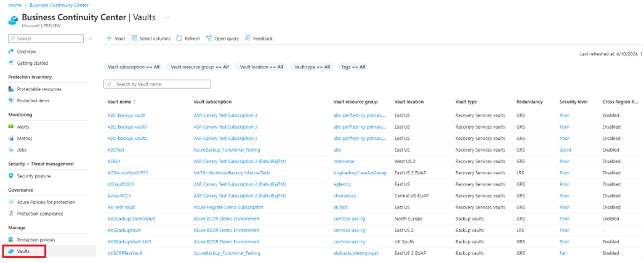Collapse the sidebar with double-chevron icon
644x263 pixels.
[91, 38]
